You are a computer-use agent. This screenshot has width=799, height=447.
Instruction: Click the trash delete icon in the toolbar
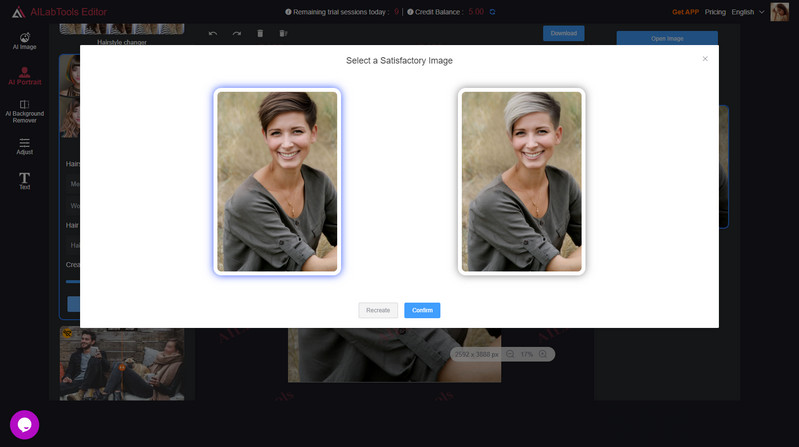click(x=260, y=34)
